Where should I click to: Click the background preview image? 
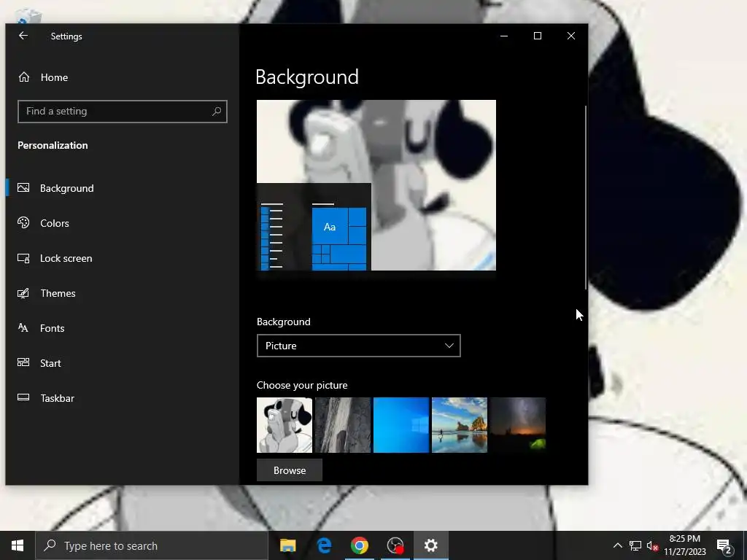(x=376, y=185)
